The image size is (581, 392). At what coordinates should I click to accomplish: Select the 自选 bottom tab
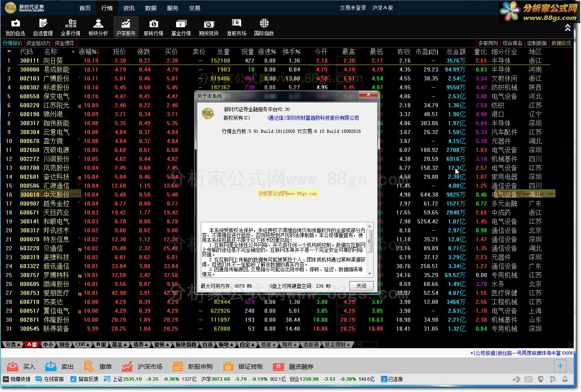pos(208,344)
